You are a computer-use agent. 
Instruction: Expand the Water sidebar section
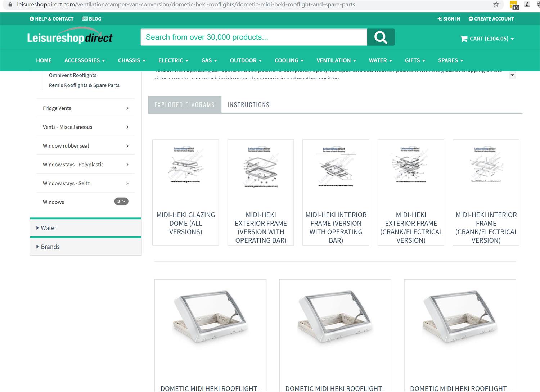(86, 228)
